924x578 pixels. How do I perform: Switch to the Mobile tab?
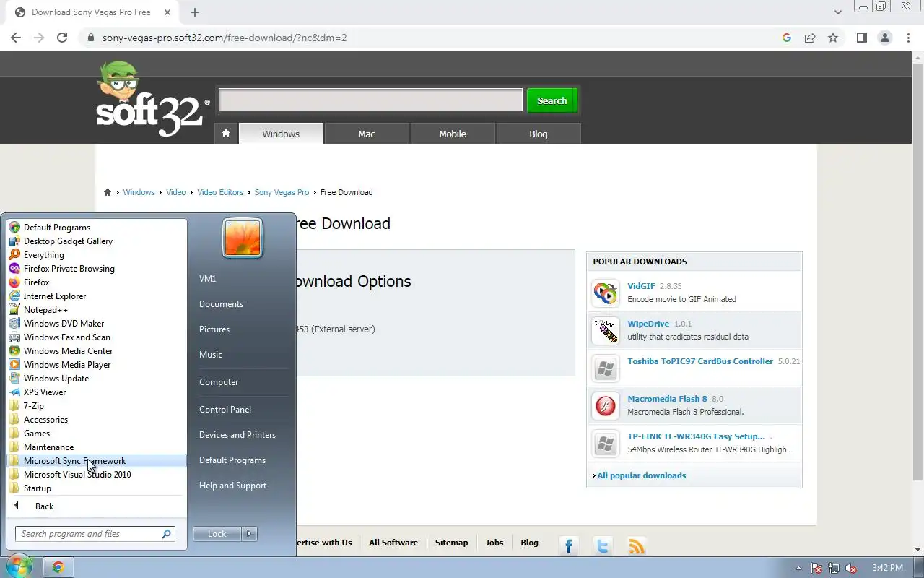click(x=453, y=134)
